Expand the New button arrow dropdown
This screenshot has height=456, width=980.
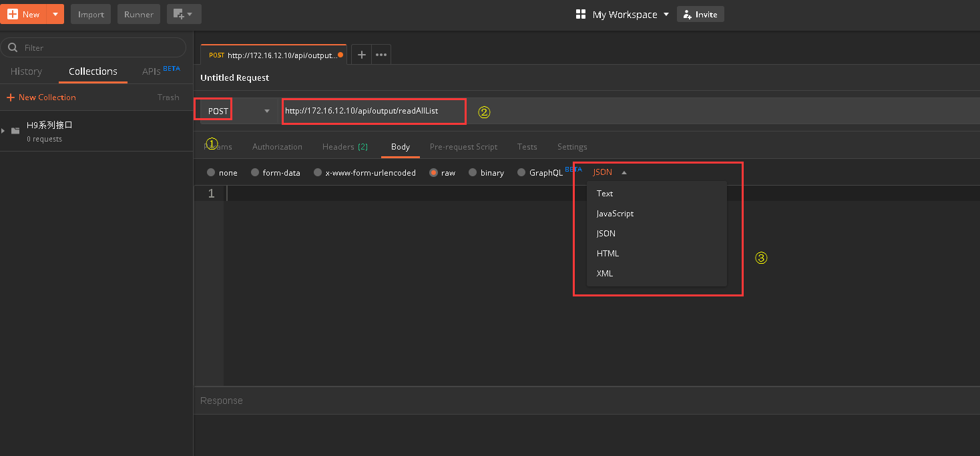point(55,14)
